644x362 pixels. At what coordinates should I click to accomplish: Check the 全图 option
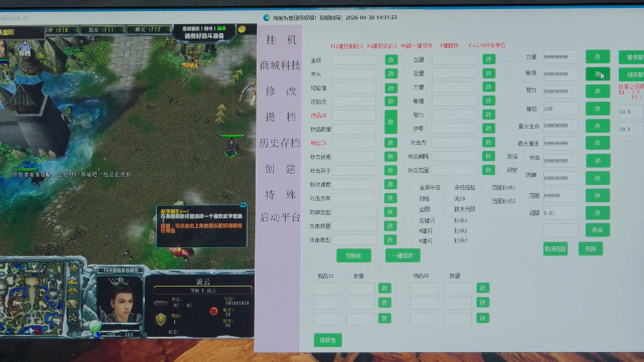pos(414,209)
